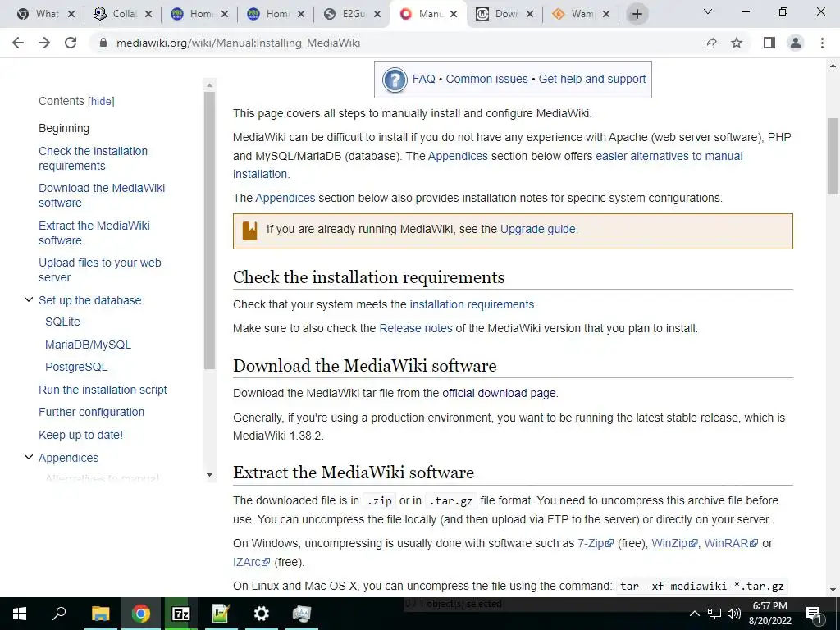The width and height of the screenshot is (840, 630).
Task: Open the browser side panel
Action: 769,43
